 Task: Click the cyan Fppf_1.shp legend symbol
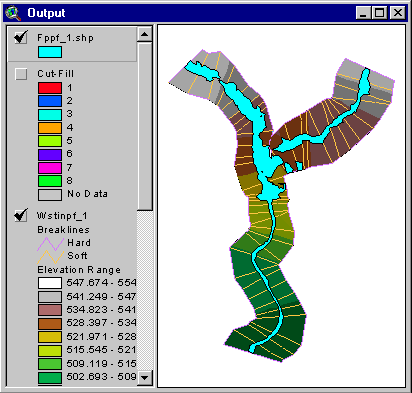tap(50, 52)
